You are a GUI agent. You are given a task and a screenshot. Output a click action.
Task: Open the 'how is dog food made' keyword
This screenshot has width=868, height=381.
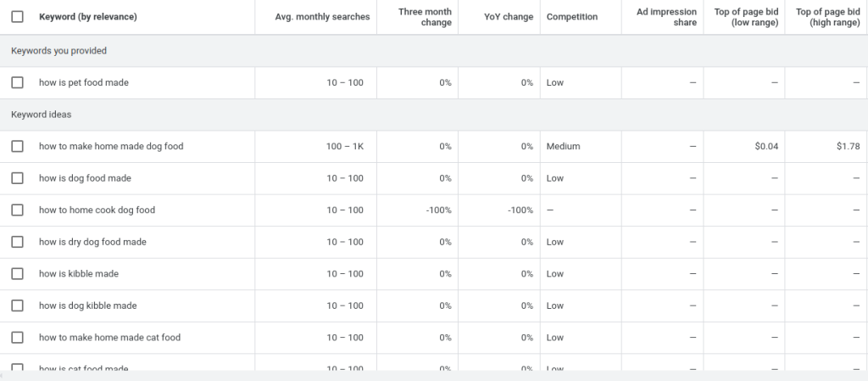(x=85, y=178)
